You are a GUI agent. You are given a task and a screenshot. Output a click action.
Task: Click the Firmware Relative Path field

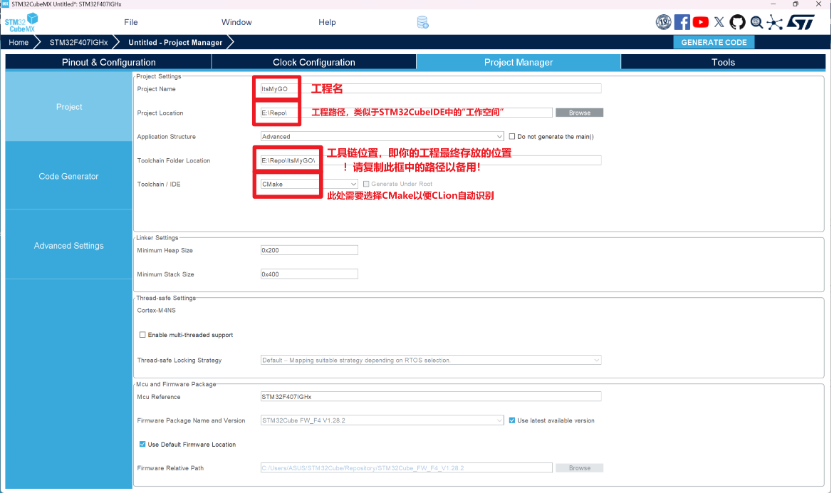tap(406, 468)
